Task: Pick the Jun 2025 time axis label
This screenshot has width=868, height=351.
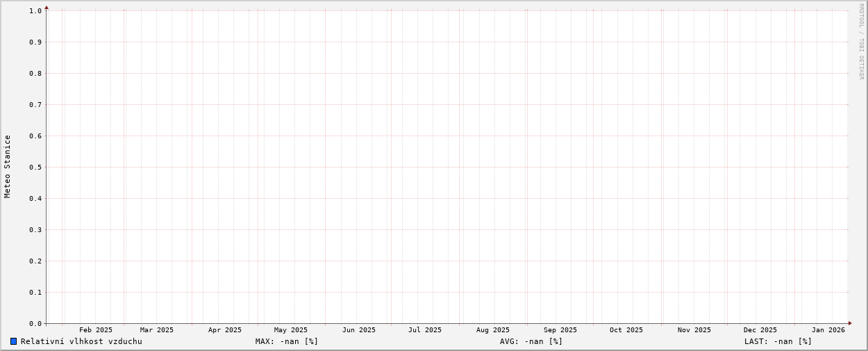Action: 359,330
